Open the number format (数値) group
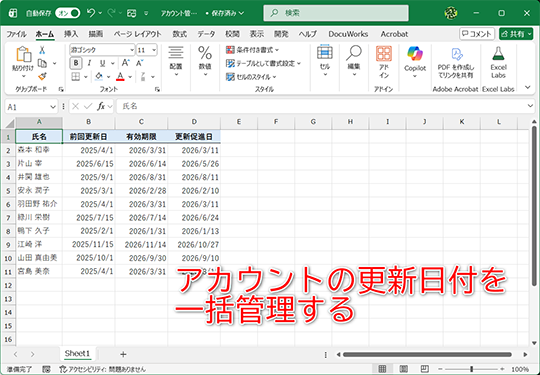The width and height of the screenshot is (540, 375). (205, 61)
